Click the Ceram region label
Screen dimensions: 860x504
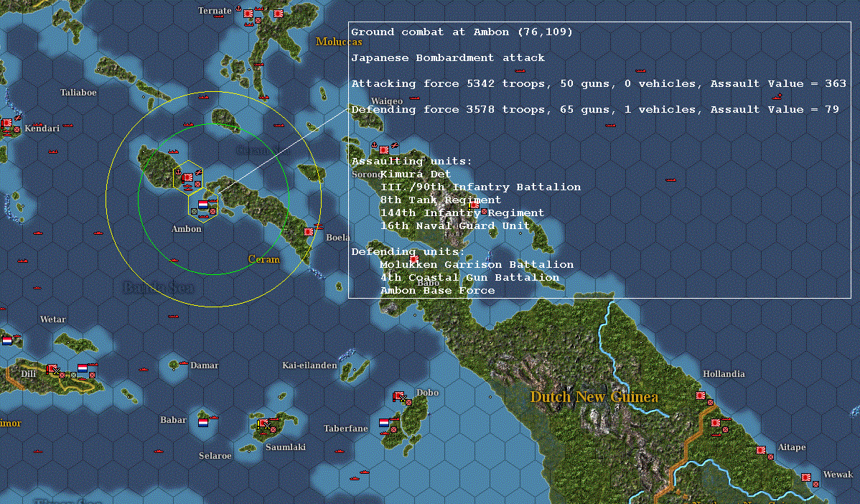coord(263,259)
